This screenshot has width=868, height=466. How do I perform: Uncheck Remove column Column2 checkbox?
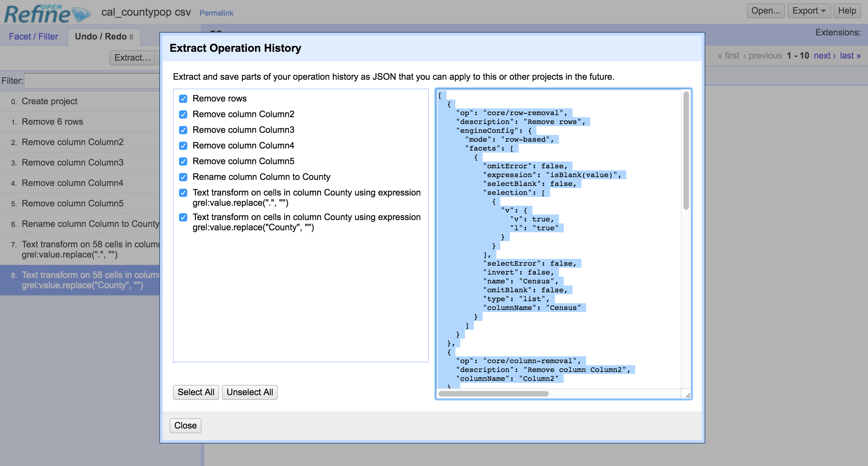coord(183,114)
